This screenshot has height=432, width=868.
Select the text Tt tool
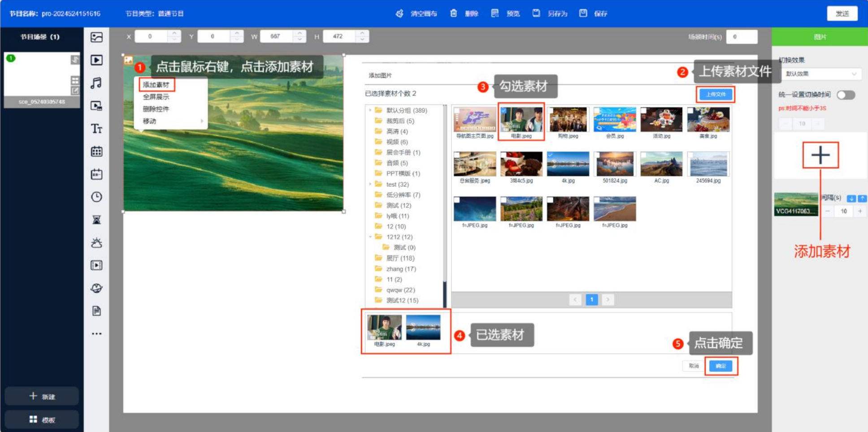point(96,129)
